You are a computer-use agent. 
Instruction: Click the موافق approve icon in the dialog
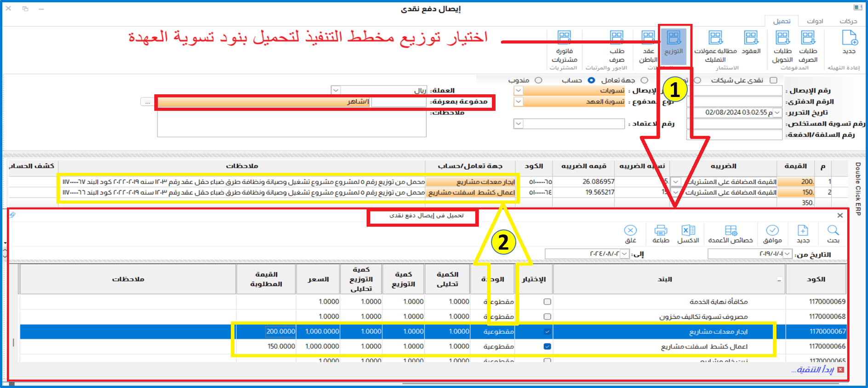pyautogui.click(x=772, y=234)
